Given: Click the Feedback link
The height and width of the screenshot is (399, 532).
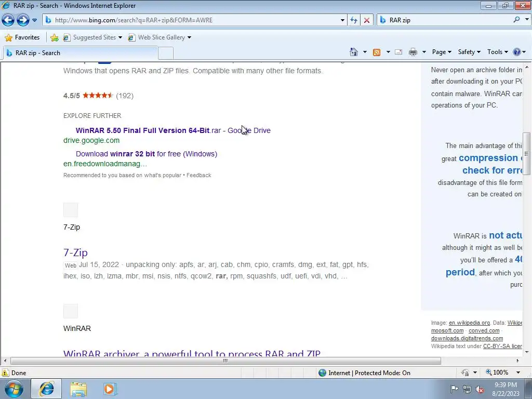Looking at the screenshot, I should [x=199, y=175].
